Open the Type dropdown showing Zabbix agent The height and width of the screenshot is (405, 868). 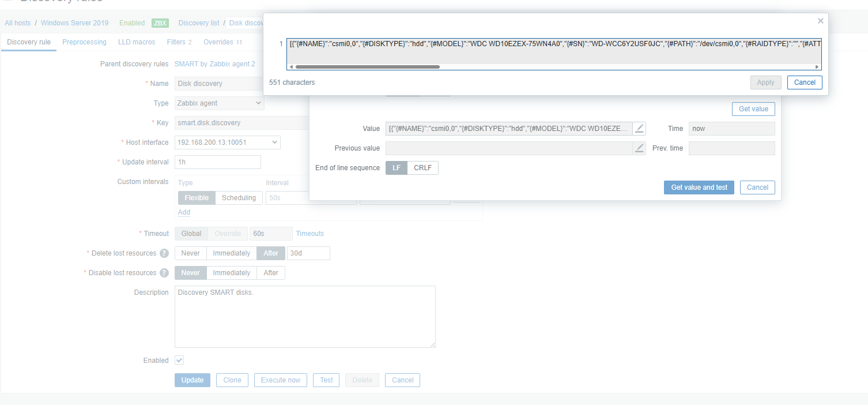[220, 103]
